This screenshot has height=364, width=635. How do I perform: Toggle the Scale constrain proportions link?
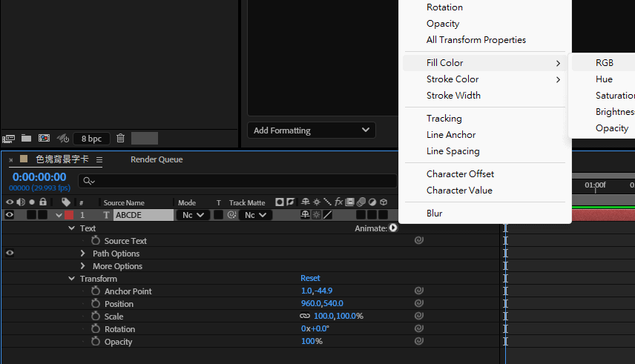click(304, 317)
